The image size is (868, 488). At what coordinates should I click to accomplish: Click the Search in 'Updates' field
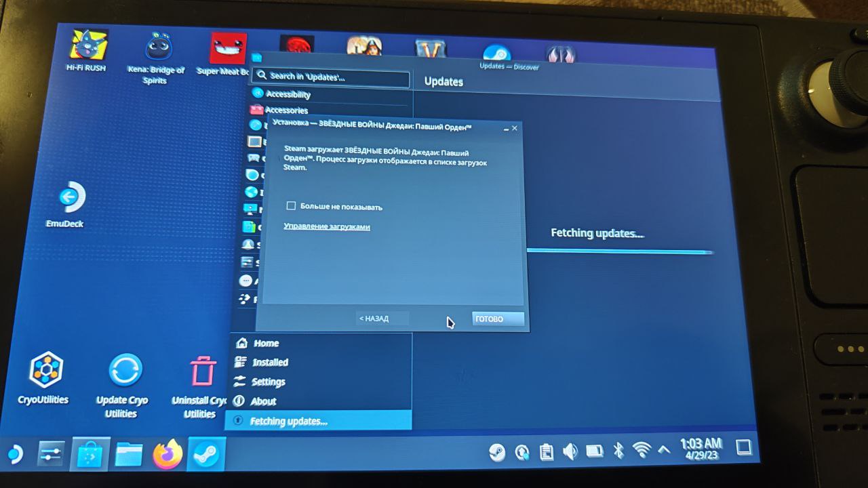330,77
